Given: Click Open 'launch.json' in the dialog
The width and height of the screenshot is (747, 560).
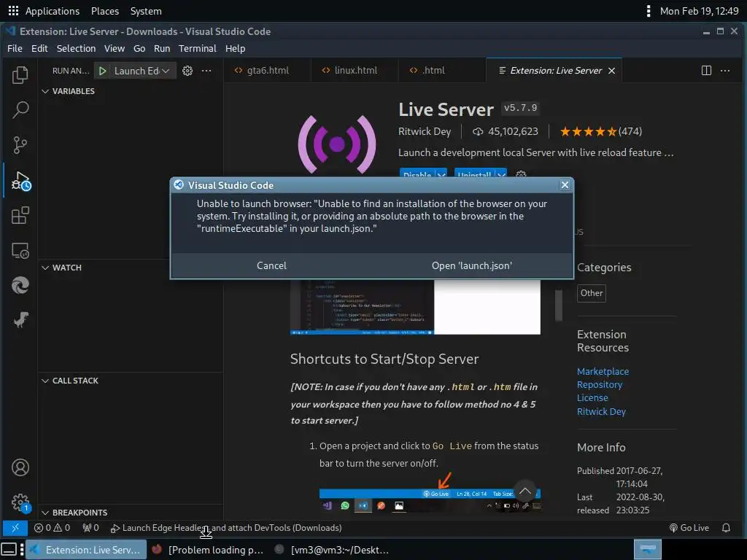Looking at the screenshot, I should [472, 265].
